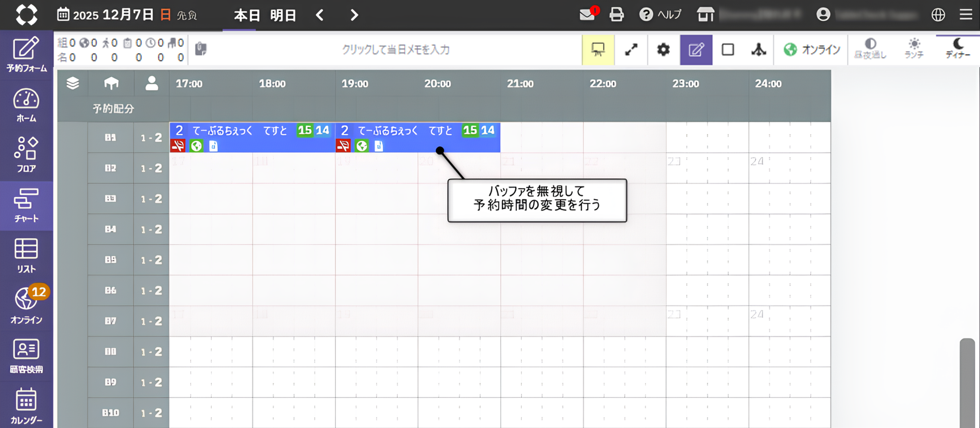Screen dimensions: 980x428
Task: Click no-smoking icon on 17:00 reservation
Action: 178,146
